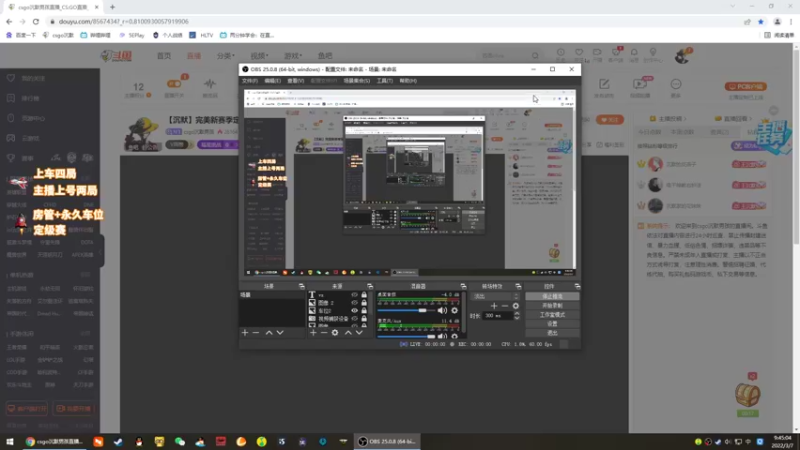800x450 pixels.
Task: Click 开始录制 start recording button
Action: point(552,306)
